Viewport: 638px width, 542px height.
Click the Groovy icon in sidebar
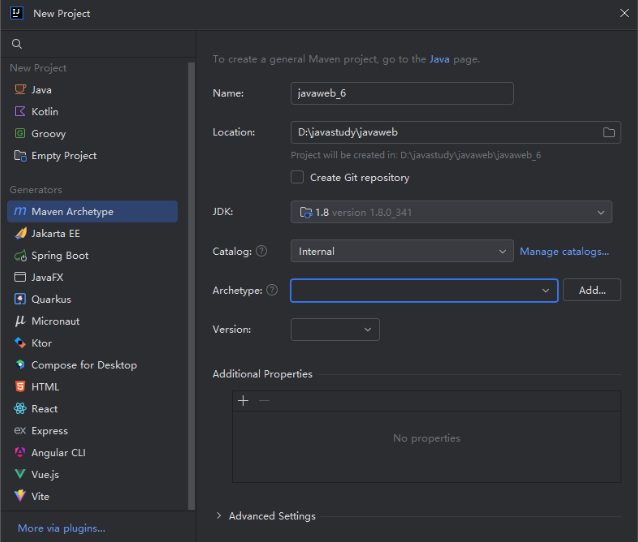(21, 134)
